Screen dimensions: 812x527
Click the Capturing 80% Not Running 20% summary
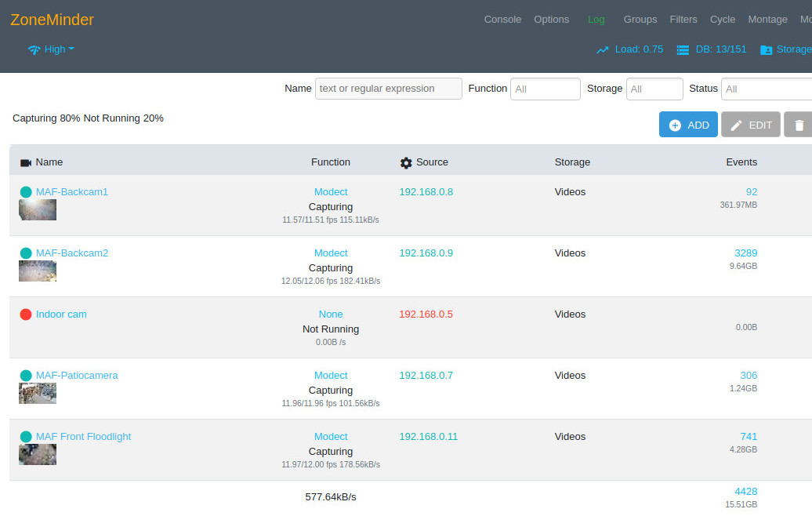click(88, 118)
